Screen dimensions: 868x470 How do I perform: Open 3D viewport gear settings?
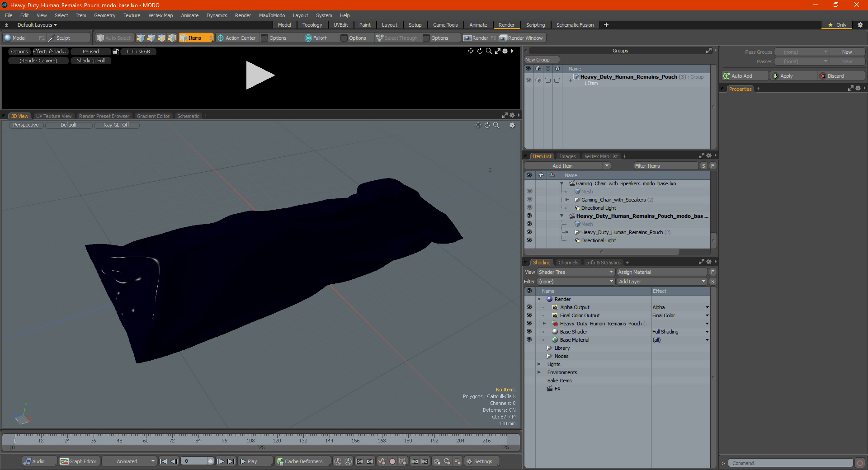pos(512,125)
